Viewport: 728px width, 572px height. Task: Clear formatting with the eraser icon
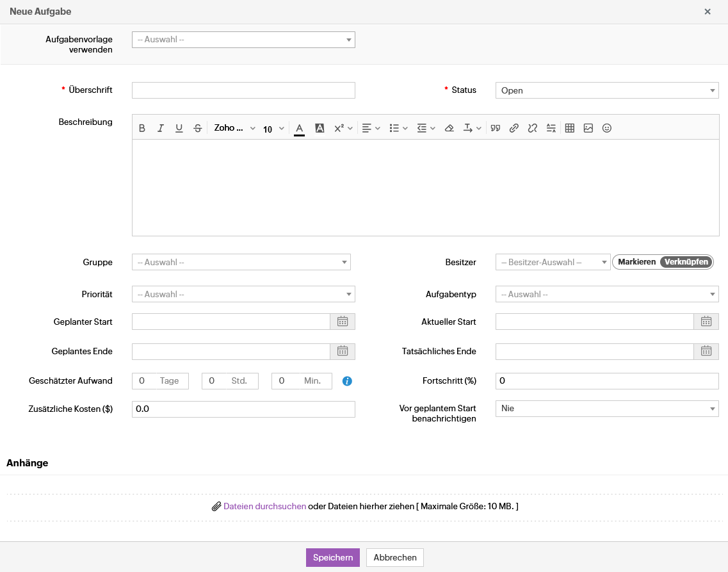pyautogui.click(x=449, y=128)
